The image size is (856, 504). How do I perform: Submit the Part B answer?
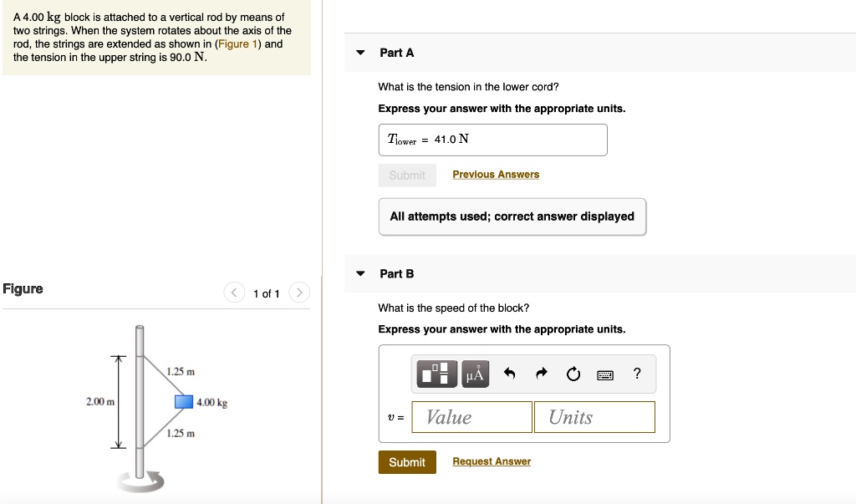point(407,462)
